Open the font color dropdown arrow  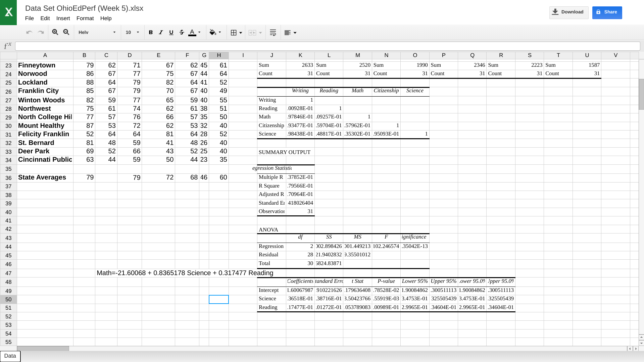point(199,33)
